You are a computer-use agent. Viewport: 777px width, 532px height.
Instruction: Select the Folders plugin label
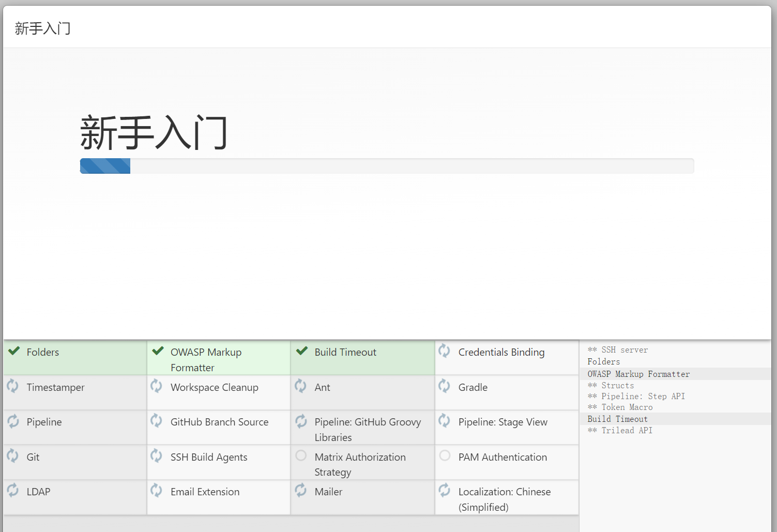(x=43, y=352)
